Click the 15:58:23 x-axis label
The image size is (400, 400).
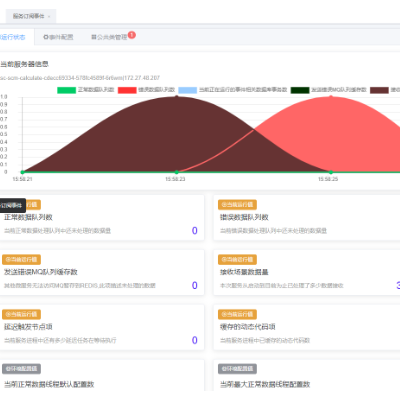point(175,179)
